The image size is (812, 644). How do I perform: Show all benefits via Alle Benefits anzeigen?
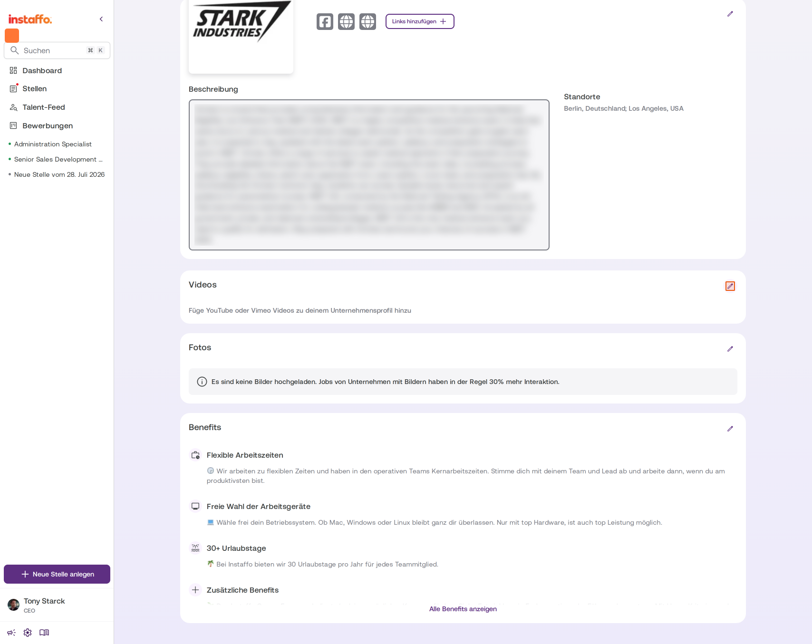(x=463, y=609)
